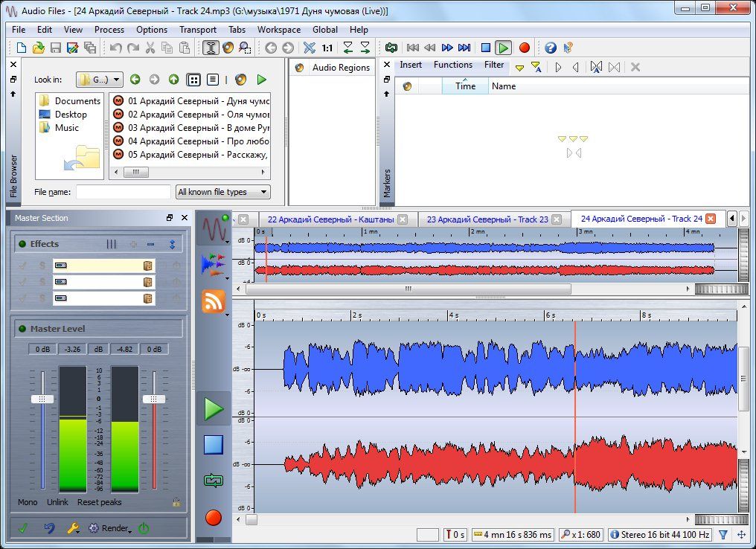Click the red Record button in the top toolbar

point(525,48)
